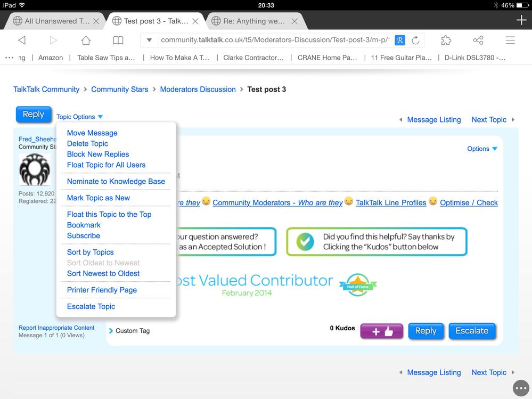This screenshot has width=532, height=399.
Task: Collapse the Topic Options dropdown
Action: [x=79, y=117]
